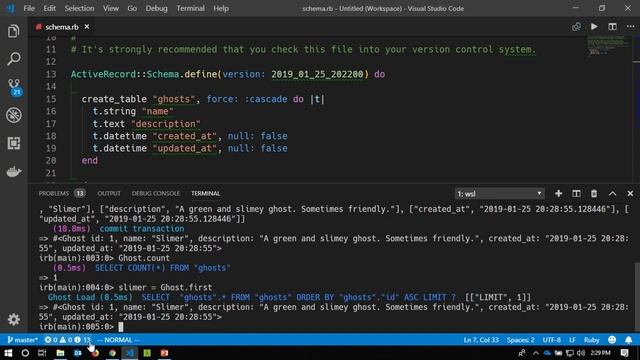
Task: Split the editor to the right
Action: pyautogui.click(x=612, y=27)
